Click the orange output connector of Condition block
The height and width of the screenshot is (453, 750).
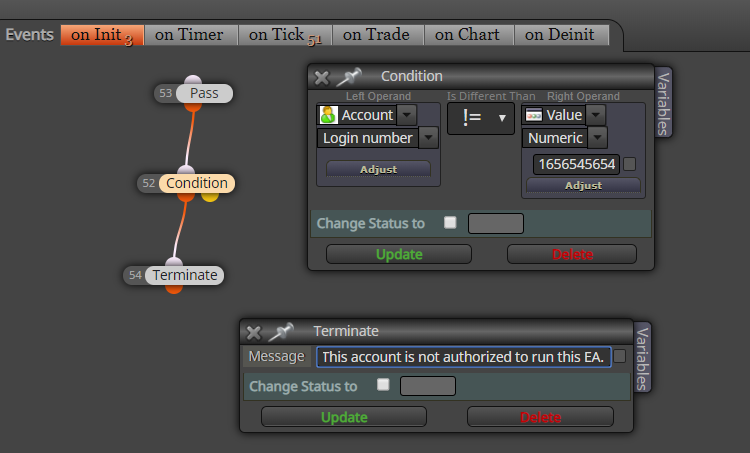pyautogui.click(x=186, y=197)
